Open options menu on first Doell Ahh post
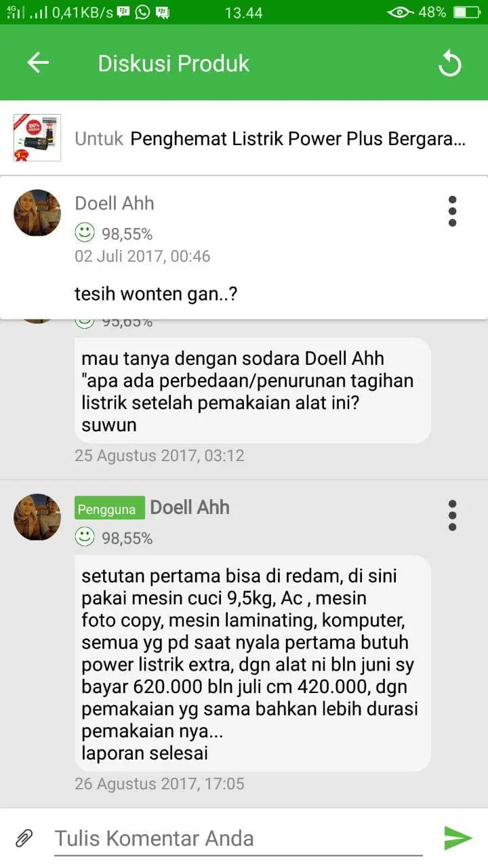The height and width of the screenshot is (868, 488). (x=452, y=212)
